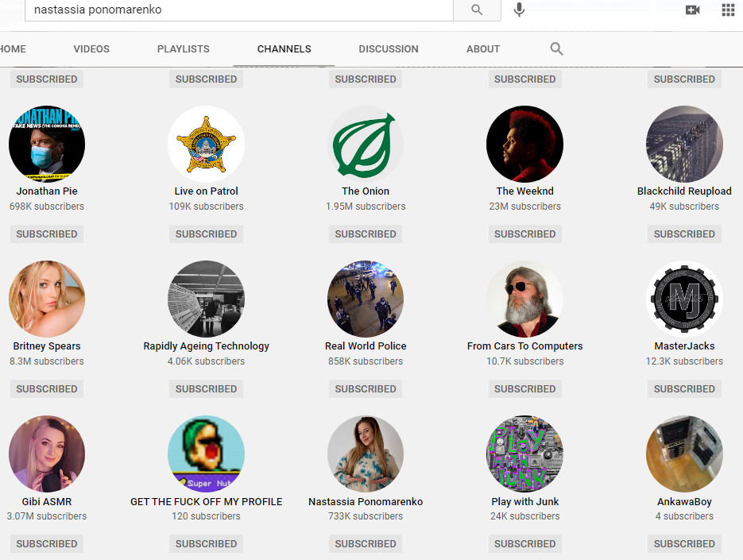
Task: Click Nastassia Ponomarenko channel name
Action: pos(366,501)
